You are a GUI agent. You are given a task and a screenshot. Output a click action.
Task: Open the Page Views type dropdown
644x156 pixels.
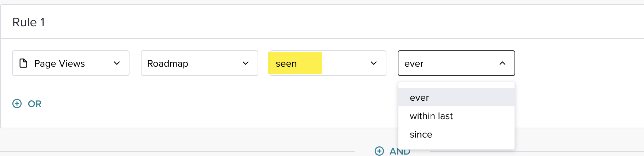(x=71, y=63)
